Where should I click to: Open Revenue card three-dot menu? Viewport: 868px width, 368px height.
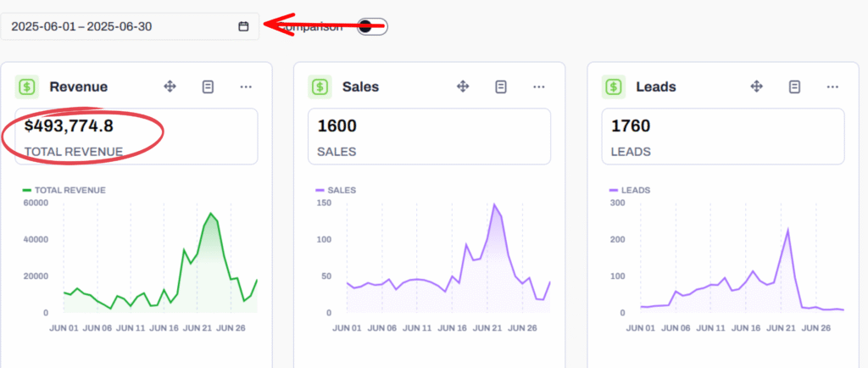(x=246, y=86)
